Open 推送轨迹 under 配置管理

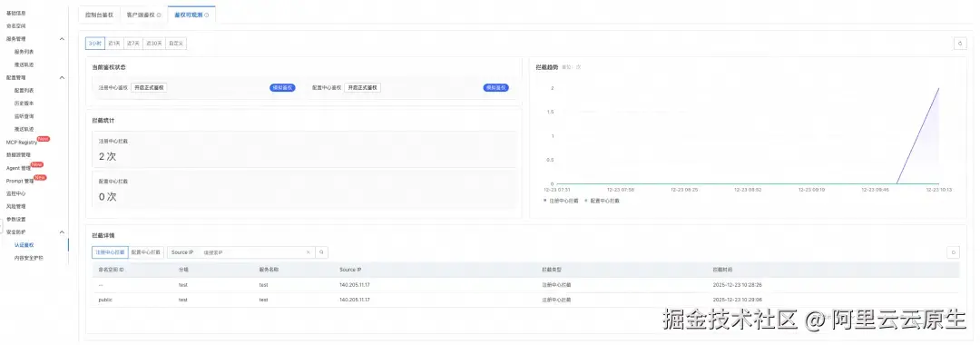pyautogui.click(x=24, y=129)
